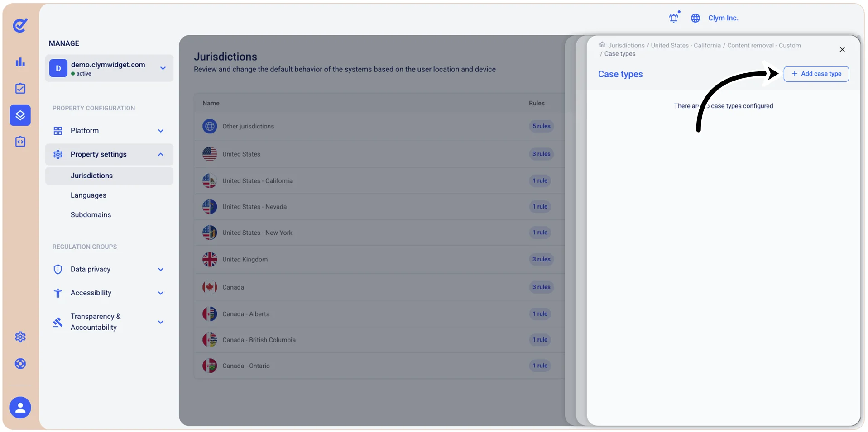
Task: Click the Canada - British Columbia flag icon
Action: click(210, 340)
